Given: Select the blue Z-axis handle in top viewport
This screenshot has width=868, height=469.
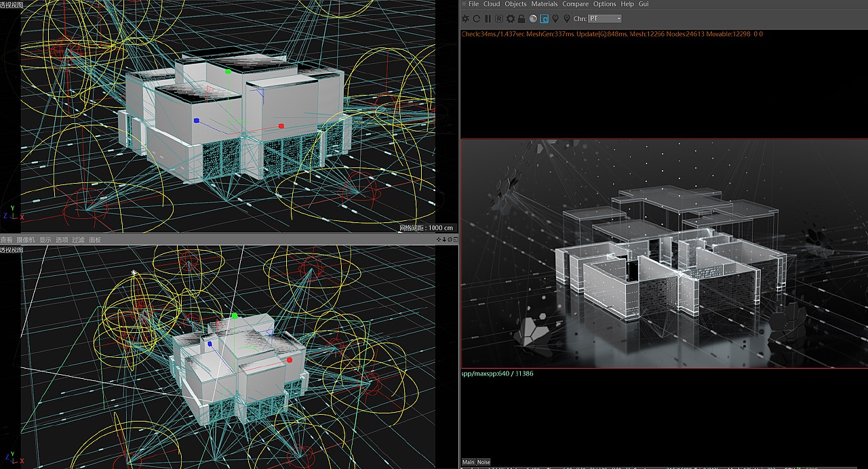Looking at the screenshot, I should coord(196,121).
